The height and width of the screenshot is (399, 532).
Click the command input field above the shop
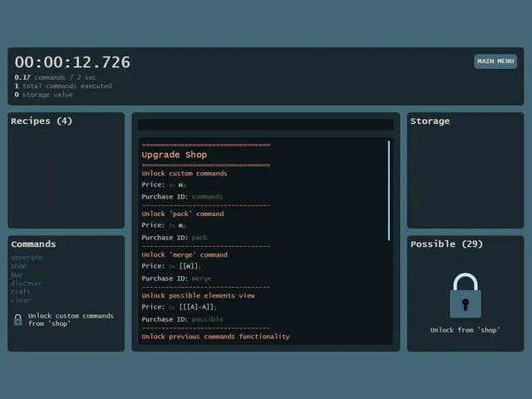coord(266,125)
